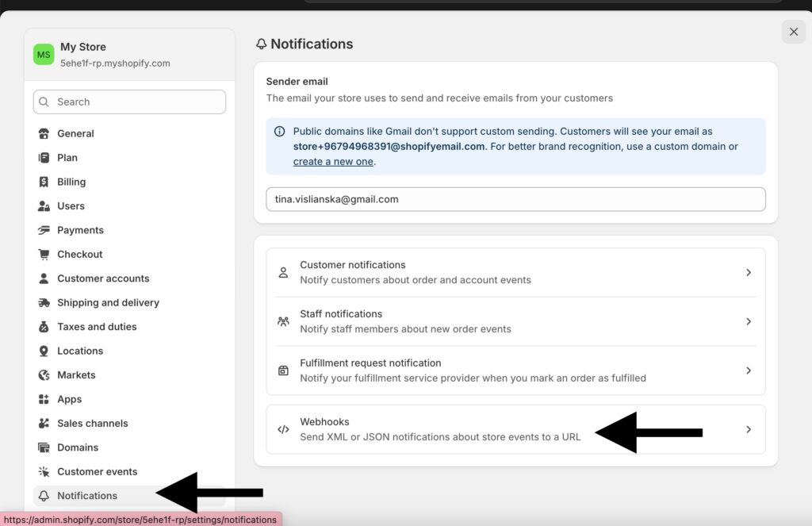The width and height of the screenshot is (812, 526).
Task: Open the Webhooks row chevron
Action: point(749,429)
